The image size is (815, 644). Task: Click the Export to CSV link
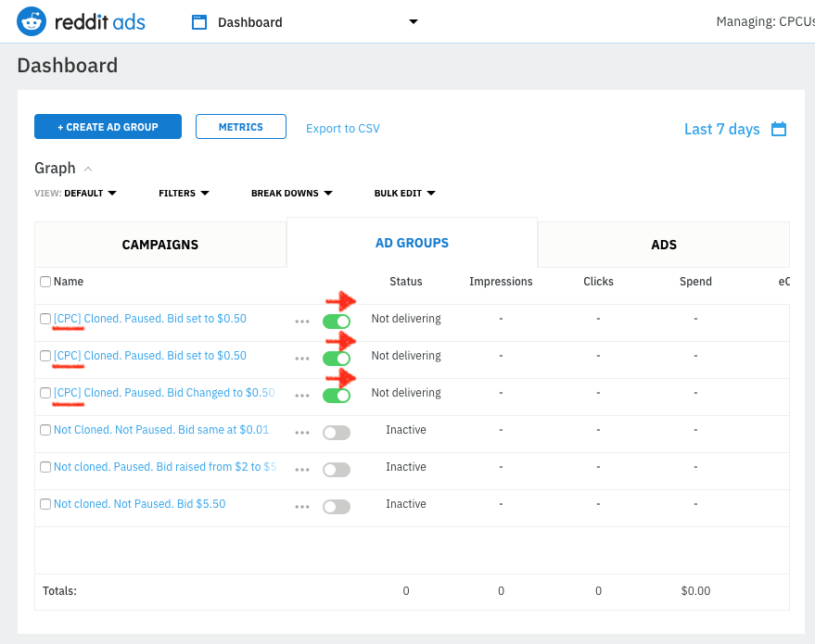[343, 129]
